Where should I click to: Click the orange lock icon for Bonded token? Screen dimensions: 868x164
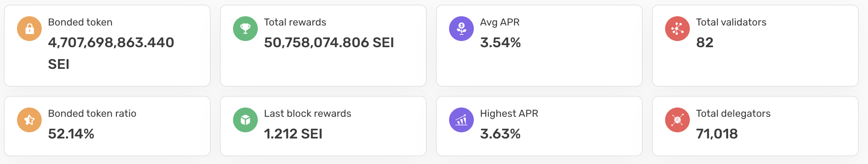[29, 29]
